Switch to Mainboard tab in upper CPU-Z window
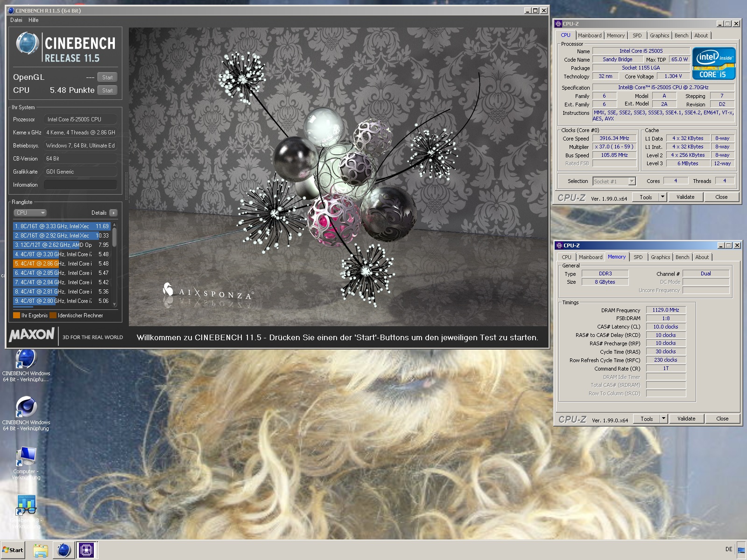Image resolution: width=747 pixels, height=560 pixels. (590, 35)
